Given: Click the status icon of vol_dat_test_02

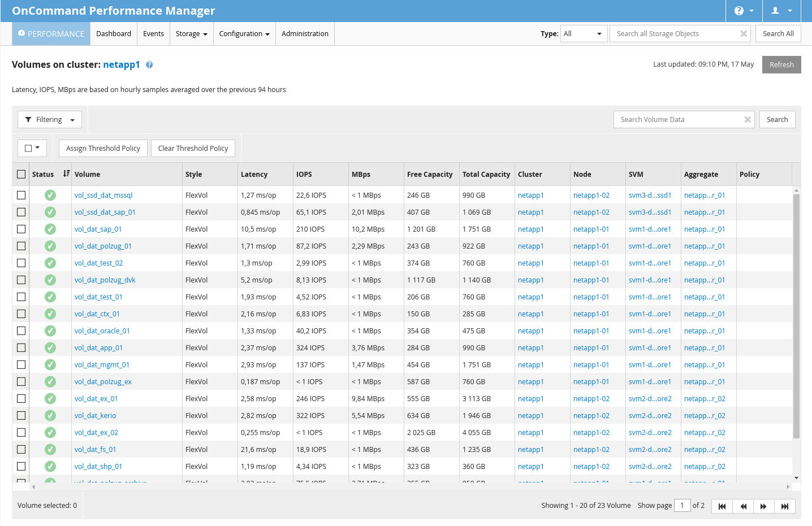Looking at the screenshot, I should (50, 263).
